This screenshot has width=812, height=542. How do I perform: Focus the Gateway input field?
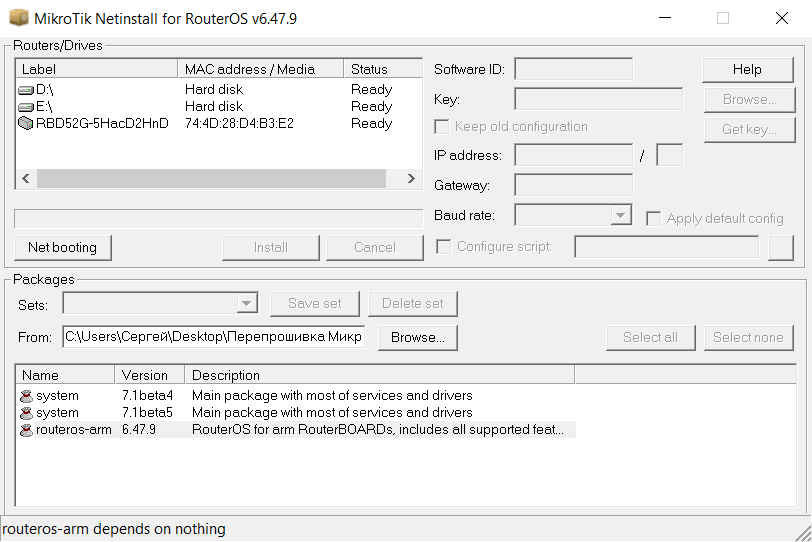[x=573, y=185]
